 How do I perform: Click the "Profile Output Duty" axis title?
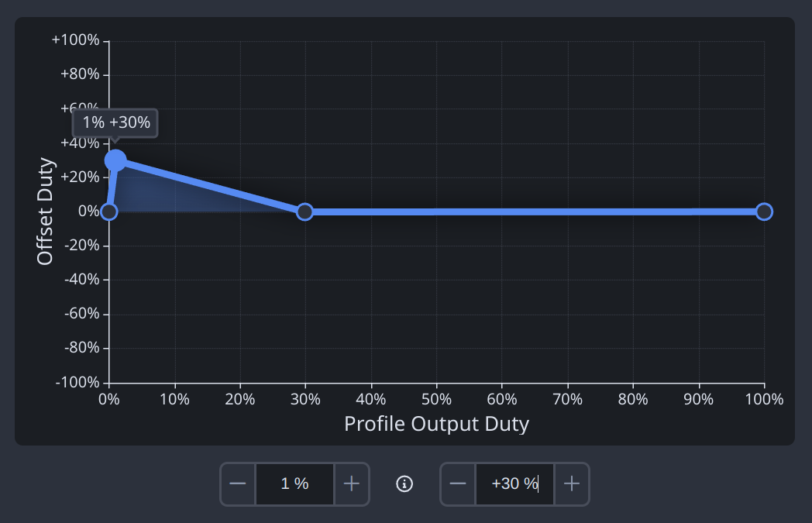coord(436,425)
